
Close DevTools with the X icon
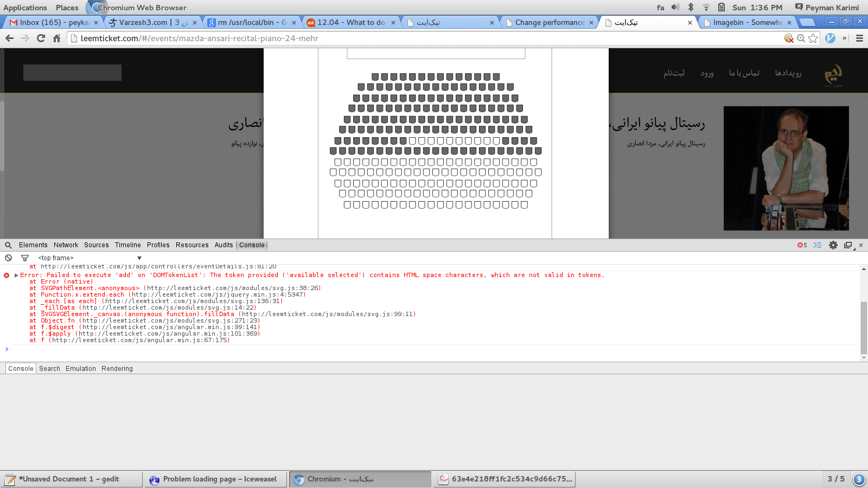[x=861, y=245]
